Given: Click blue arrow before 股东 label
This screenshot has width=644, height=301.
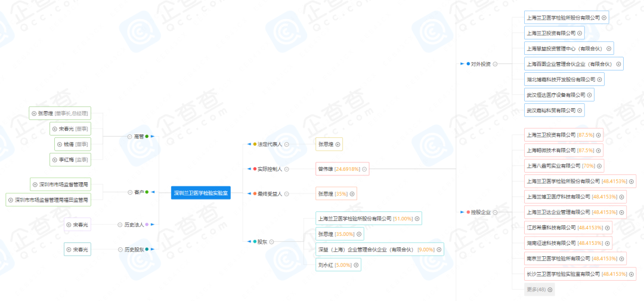Looking at the screenshot, I should coord(249,242).
